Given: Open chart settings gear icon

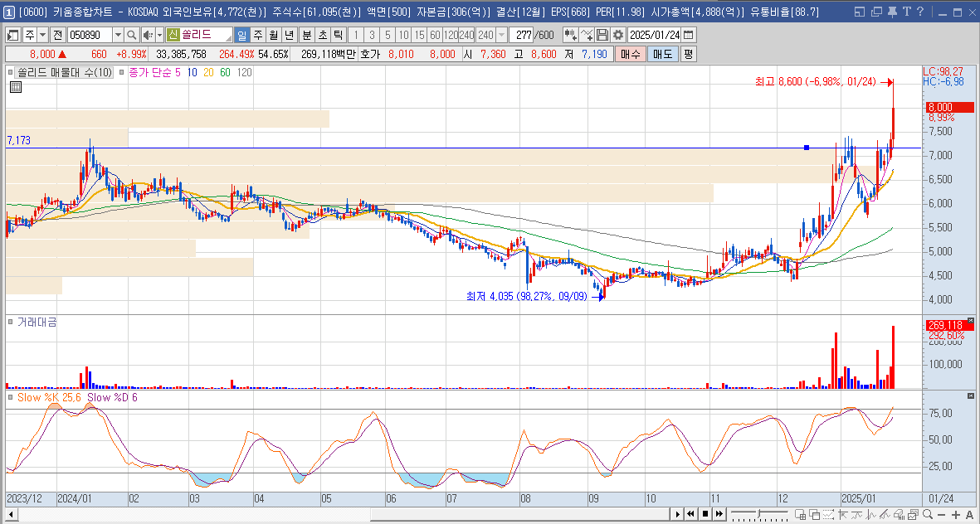Looking at the screenshot, I should pos(618,35).
